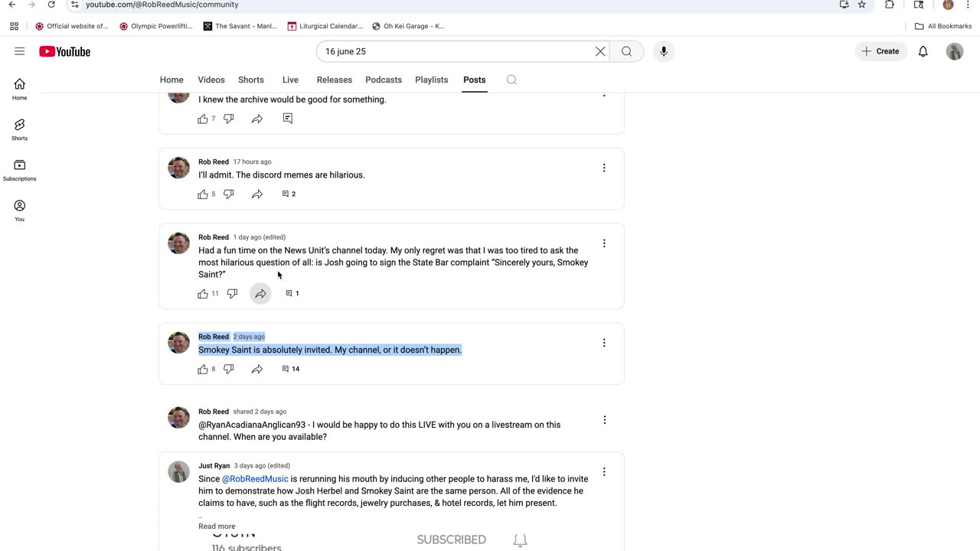The image size is (980, 551).
Task: Switch to the channel Home tab
Action: tap(171, 80)
